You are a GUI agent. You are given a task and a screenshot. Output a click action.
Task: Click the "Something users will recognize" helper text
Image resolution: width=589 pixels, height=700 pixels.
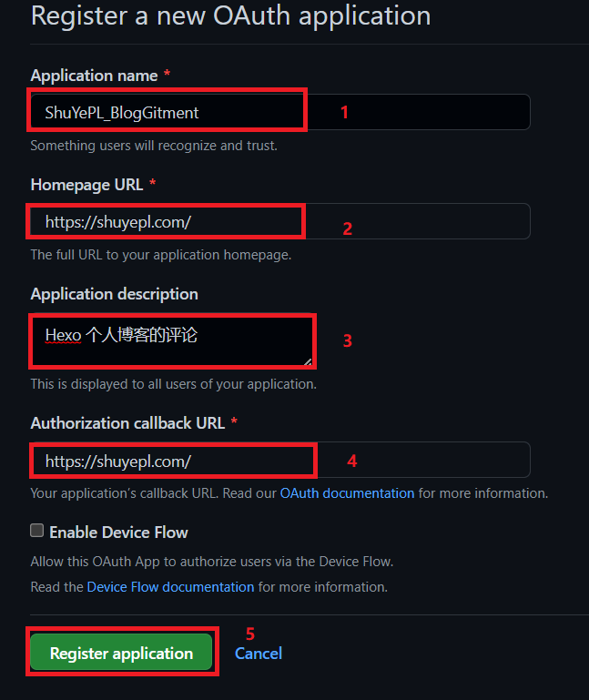[154, 146]
